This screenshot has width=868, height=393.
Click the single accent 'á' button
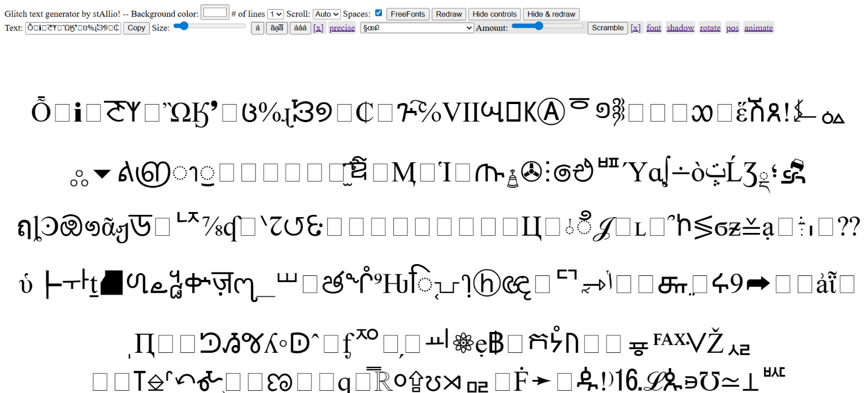pyautogui.click(x=258, y=28)
